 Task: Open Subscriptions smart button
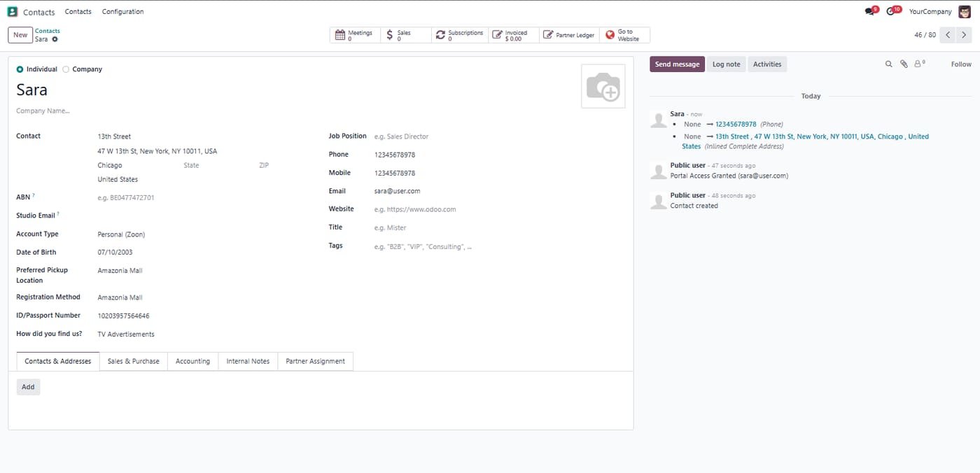(x=459, y=35)
